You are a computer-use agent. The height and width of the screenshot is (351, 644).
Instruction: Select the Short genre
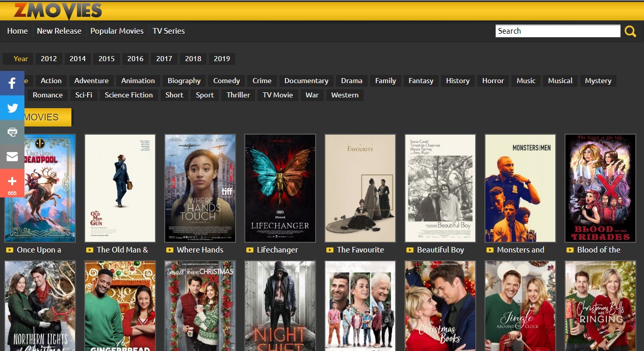click(174, 95)
